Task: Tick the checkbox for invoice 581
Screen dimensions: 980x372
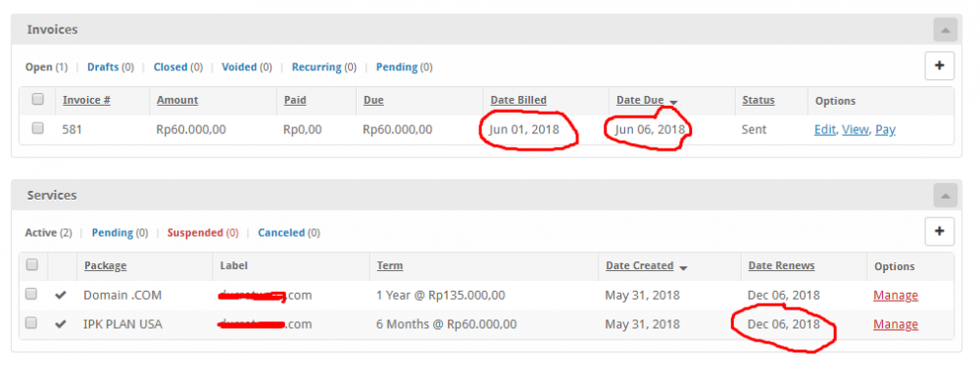Action: (38, 128)
